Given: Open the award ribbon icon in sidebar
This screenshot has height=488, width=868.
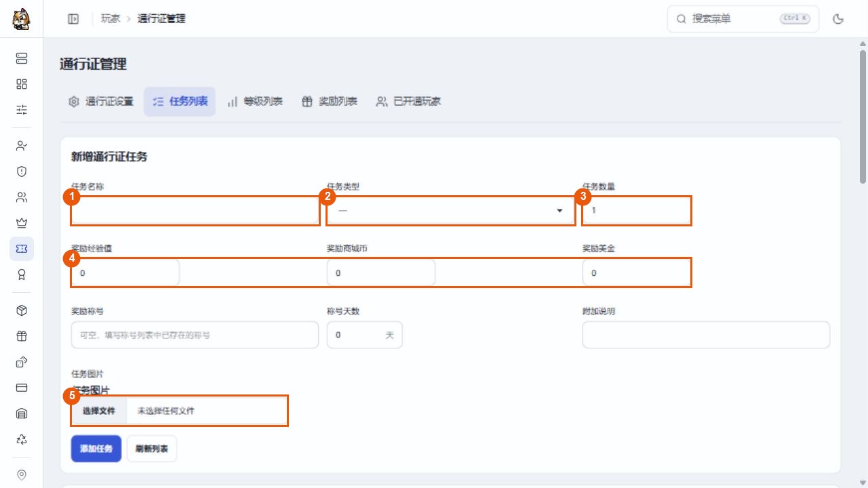Looking at the screenshot, I should coord(22,274).
